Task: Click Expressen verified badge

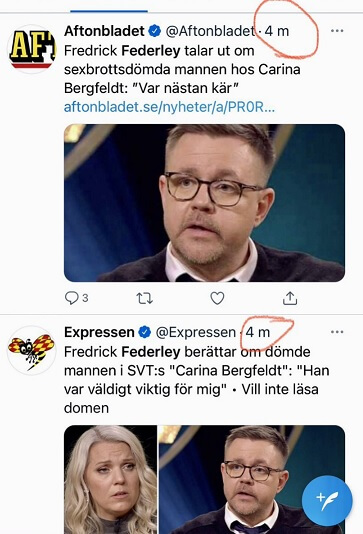Action: pyautogui.click(x=145, y=332)
